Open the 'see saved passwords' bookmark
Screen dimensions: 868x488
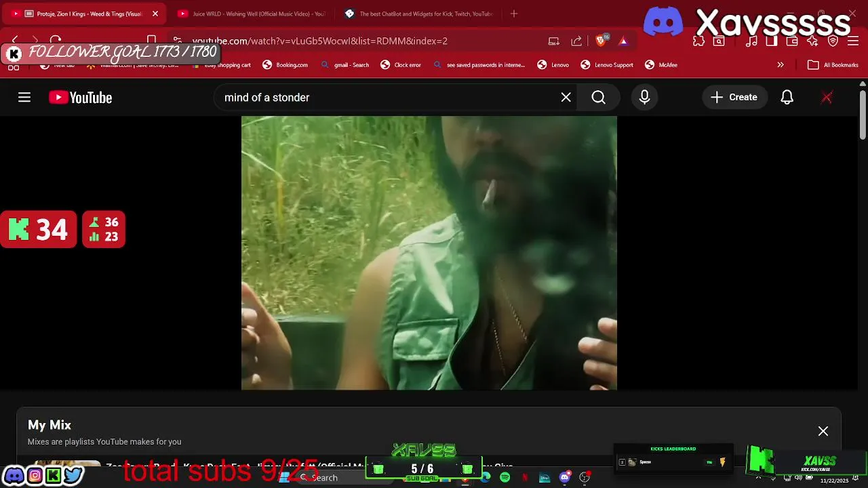click(x=479, y=65)
